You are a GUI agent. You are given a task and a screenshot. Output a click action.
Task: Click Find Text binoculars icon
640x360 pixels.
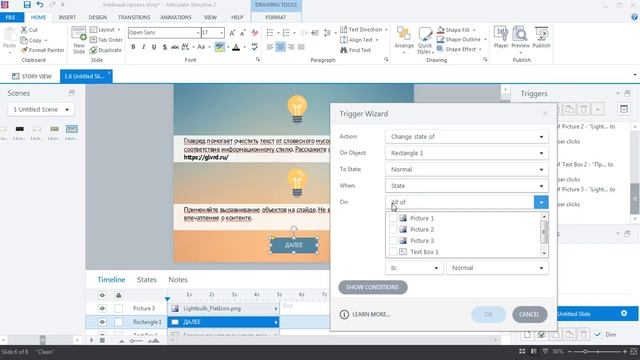pos(344,50)
